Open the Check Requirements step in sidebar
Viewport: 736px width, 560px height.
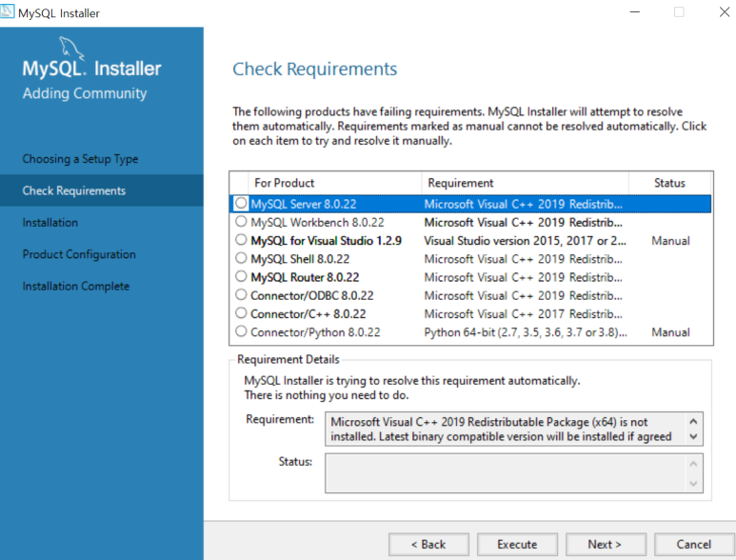(x=101, y=190)
